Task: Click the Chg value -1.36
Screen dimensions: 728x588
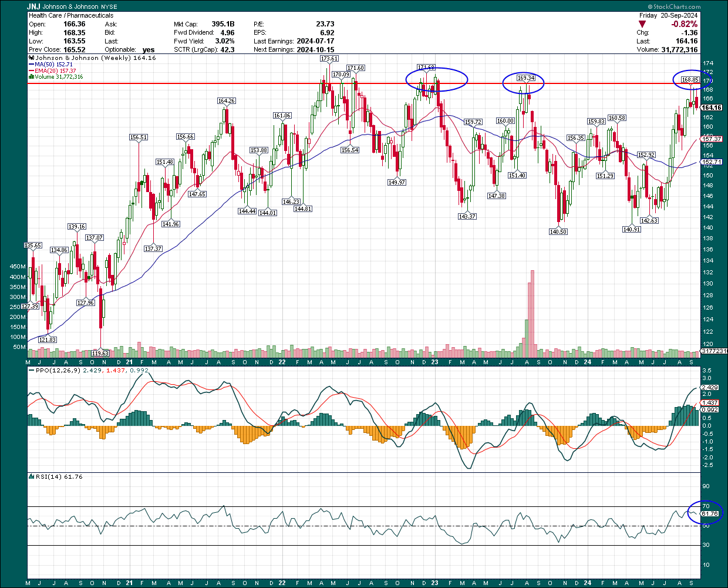Action: (x=689, y=33)
